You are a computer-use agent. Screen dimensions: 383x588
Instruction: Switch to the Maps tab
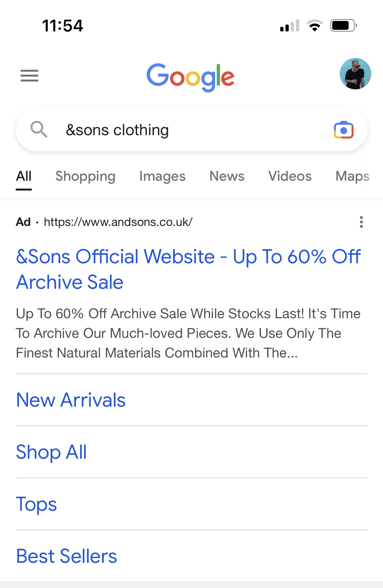[352, 176]
